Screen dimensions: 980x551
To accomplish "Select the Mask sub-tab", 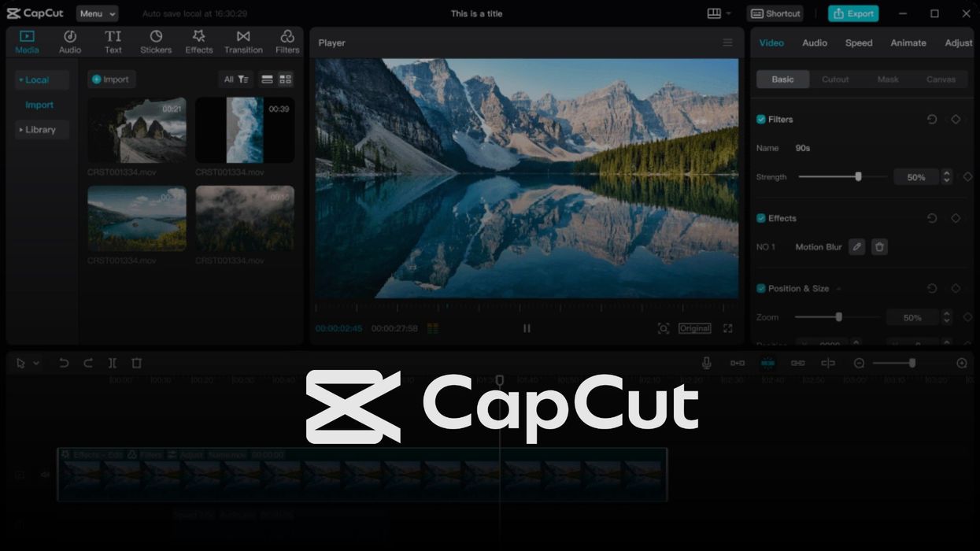I will [x=888, y=80].
